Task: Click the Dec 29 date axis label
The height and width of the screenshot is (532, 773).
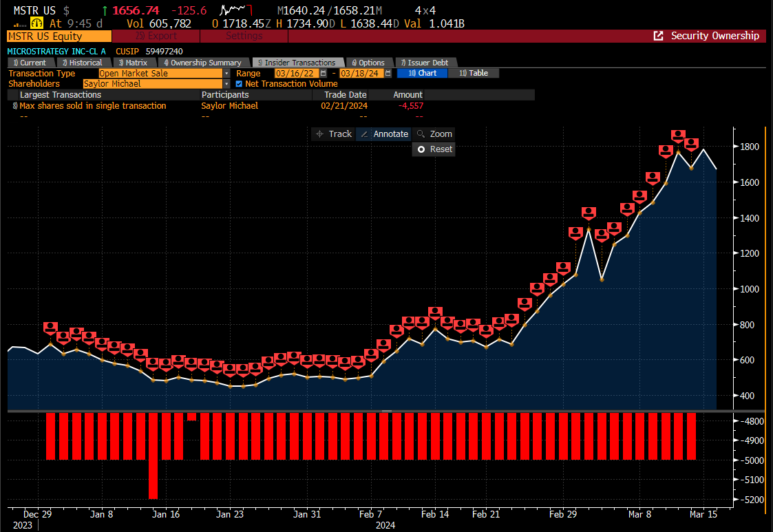Action: [37, 514]
